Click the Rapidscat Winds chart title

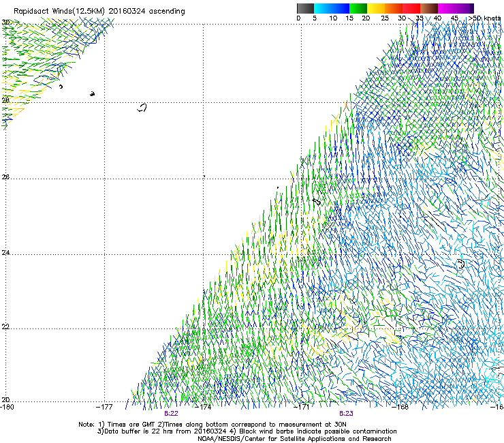pos(99,12)
